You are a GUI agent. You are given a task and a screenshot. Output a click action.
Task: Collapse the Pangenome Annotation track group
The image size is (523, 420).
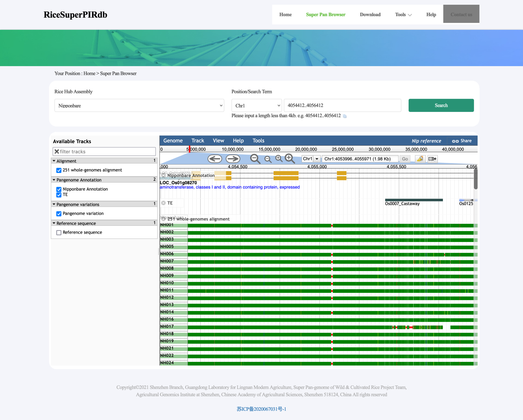(54, 180)
